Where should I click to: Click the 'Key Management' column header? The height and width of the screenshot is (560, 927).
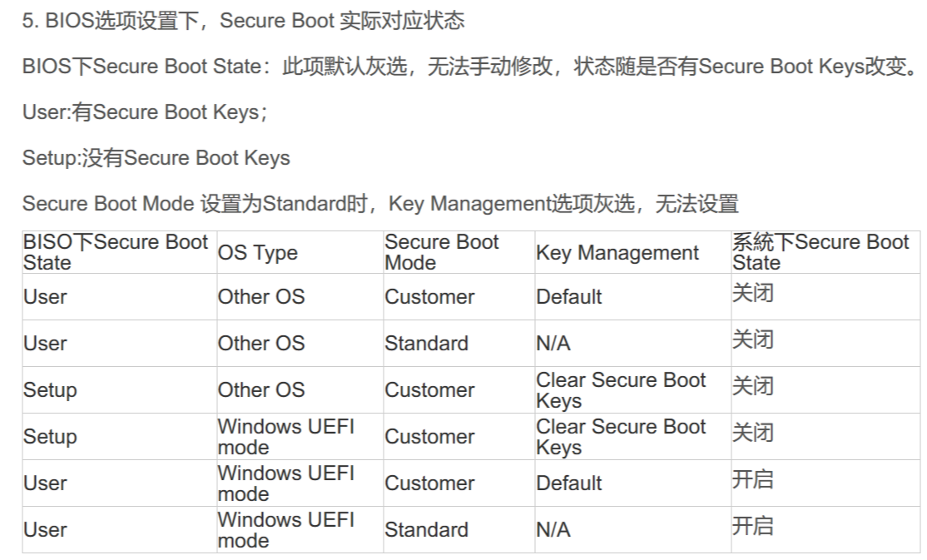(617, 252)
